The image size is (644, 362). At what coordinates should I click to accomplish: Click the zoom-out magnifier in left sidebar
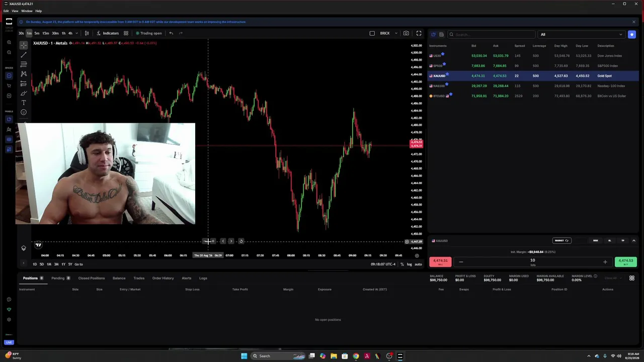(9, 53)
